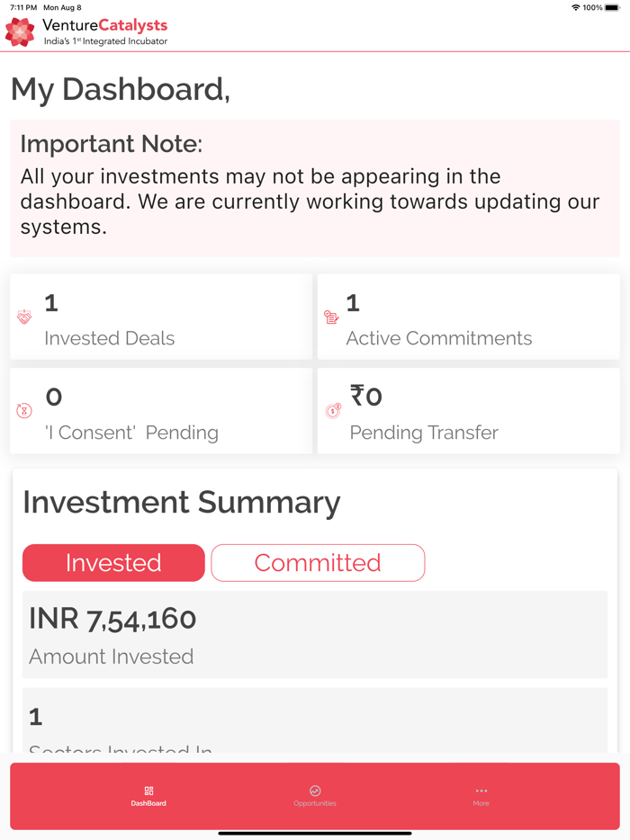
Task: Click the Amount Invested summary card
Action: tap(315, 634)
